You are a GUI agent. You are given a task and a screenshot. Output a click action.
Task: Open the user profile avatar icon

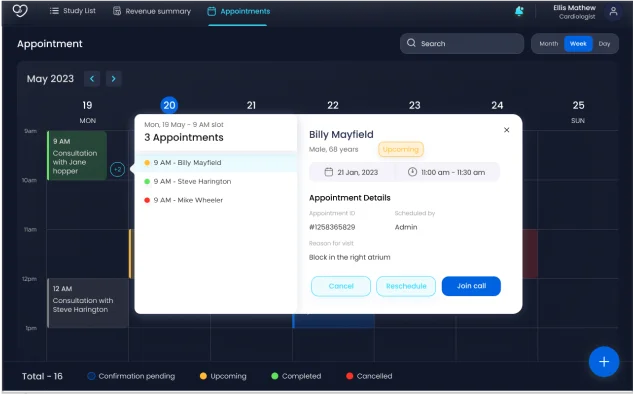click(613, 11)
